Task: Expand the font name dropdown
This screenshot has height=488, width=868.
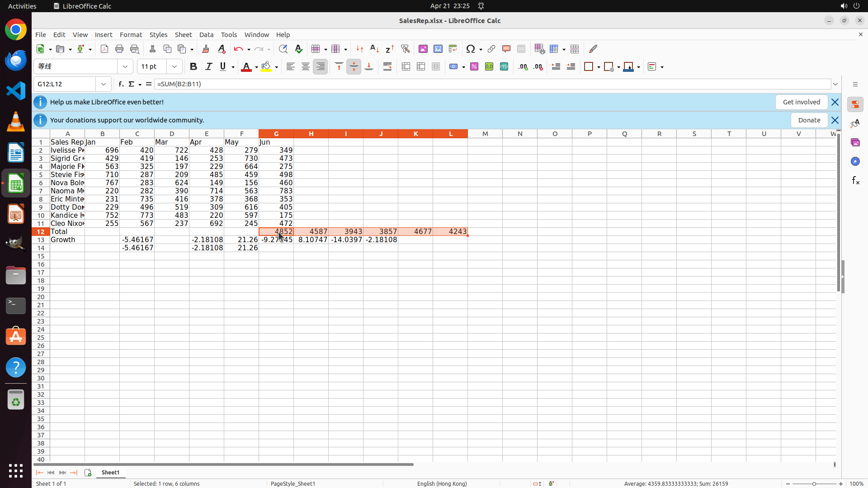Action: [x=125, y=67]
